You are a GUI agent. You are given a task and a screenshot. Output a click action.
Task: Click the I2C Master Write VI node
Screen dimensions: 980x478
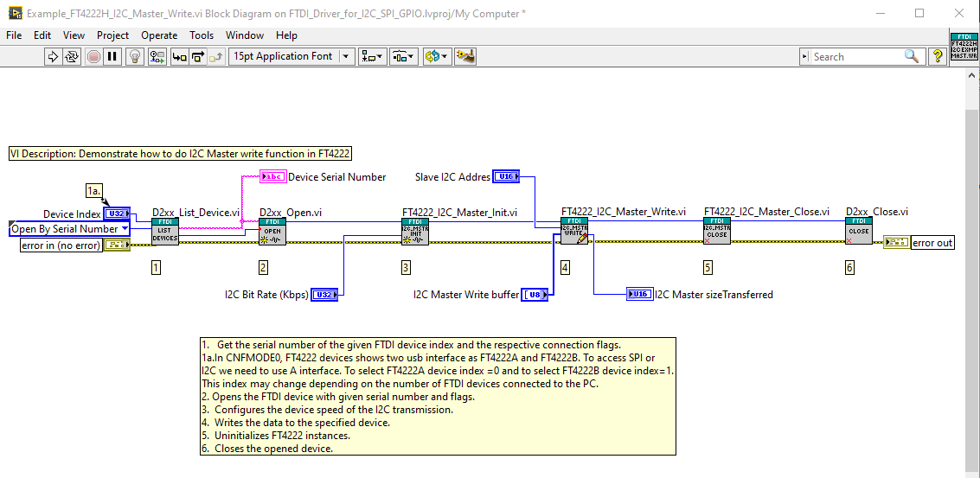click(x=574, y=232)
